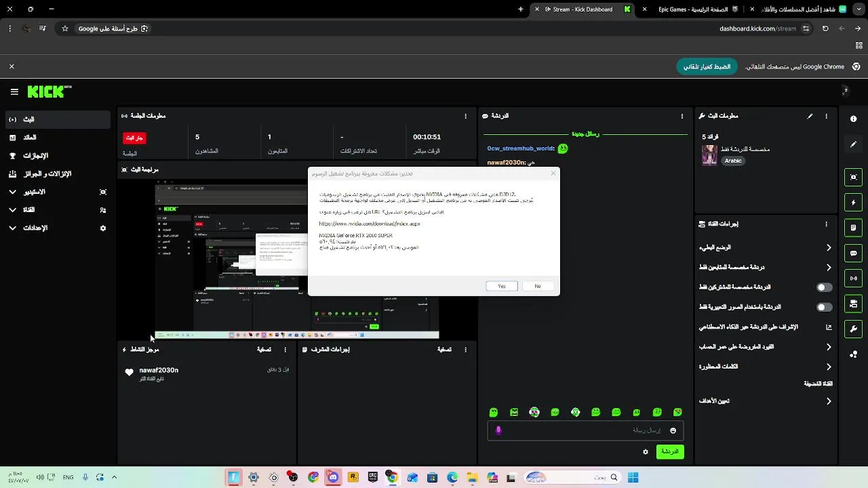Click the nvidia.com download URL in dialog
Viewport: 868px width, 488px height.
[370, 224]
